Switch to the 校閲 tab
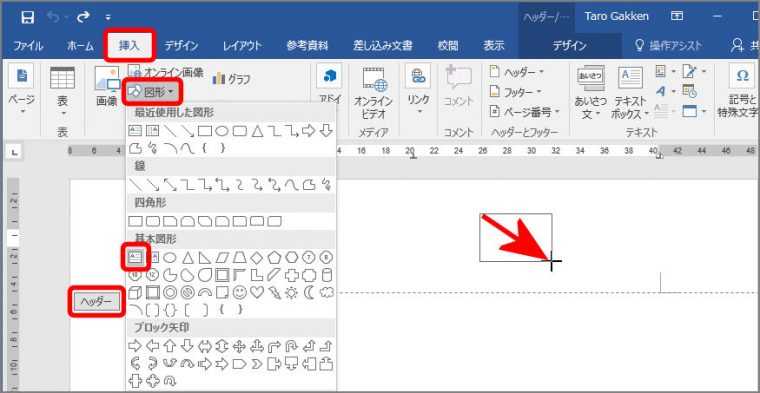Image resolution: width=760 pixels, height=393 pixels. [x=447, y=46]
